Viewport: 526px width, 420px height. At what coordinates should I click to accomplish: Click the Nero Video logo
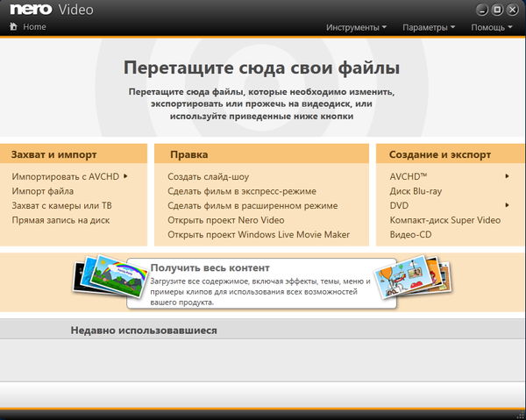52,10
